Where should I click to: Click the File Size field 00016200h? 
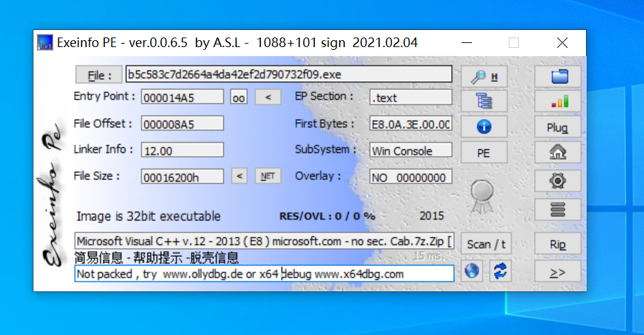(x=182, y=177)
